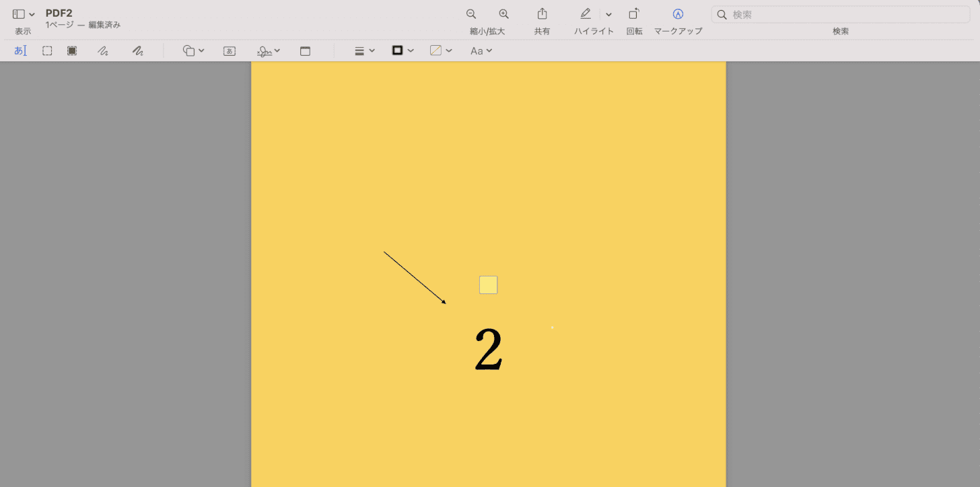
Task: Insert a text box
Action: click(x=230, y=50)
